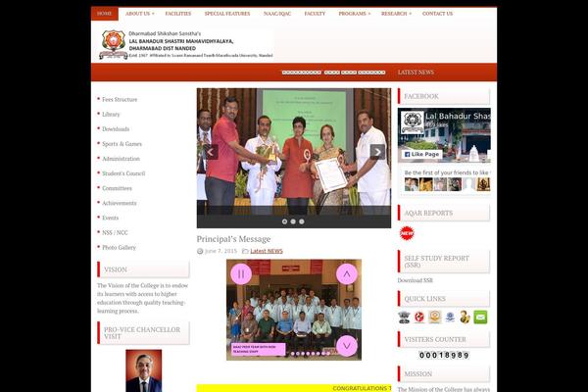Image resolution: width=588 pixels, height=392 pixels.
Task: Open Committees sidebar link
Action: (117, 188)
